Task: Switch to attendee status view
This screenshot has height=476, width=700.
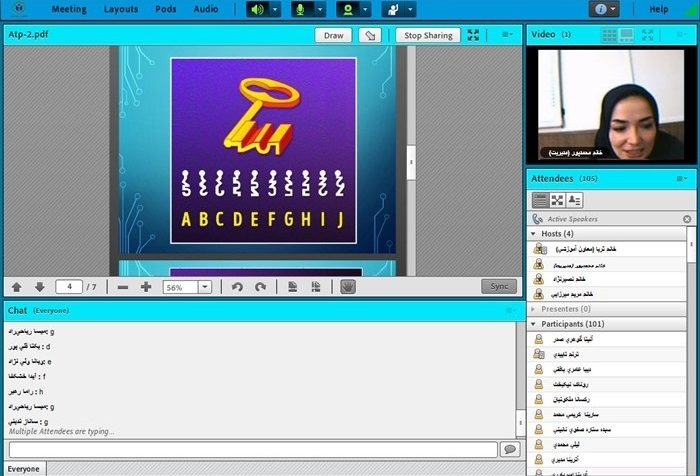Action: point(575,200)
